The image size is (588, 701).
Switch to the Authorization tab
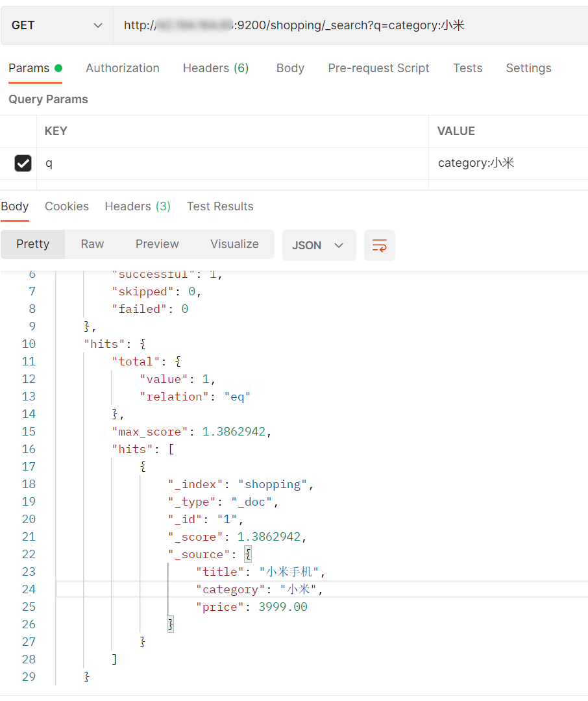[122, 68]
